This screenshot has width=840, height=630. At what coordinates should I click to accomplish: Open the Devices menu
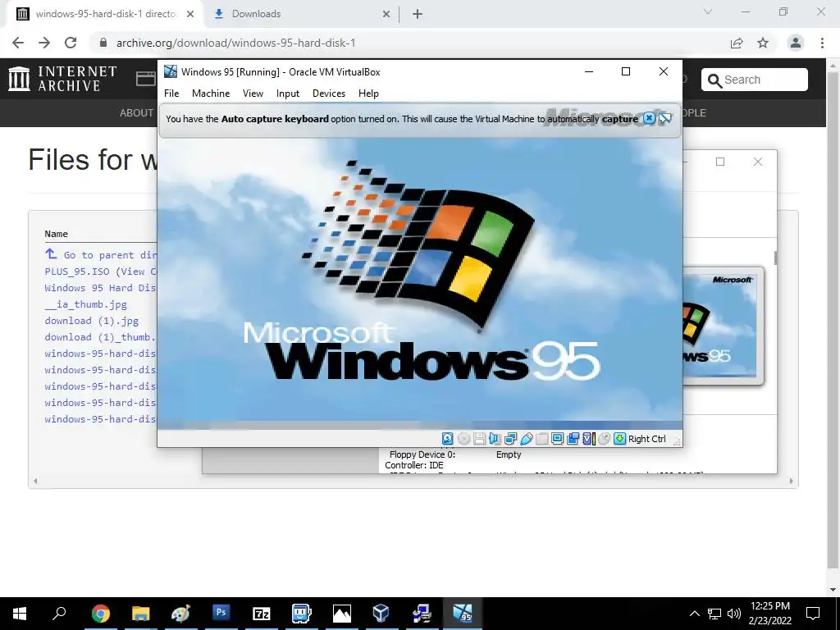tap(329, 94)
